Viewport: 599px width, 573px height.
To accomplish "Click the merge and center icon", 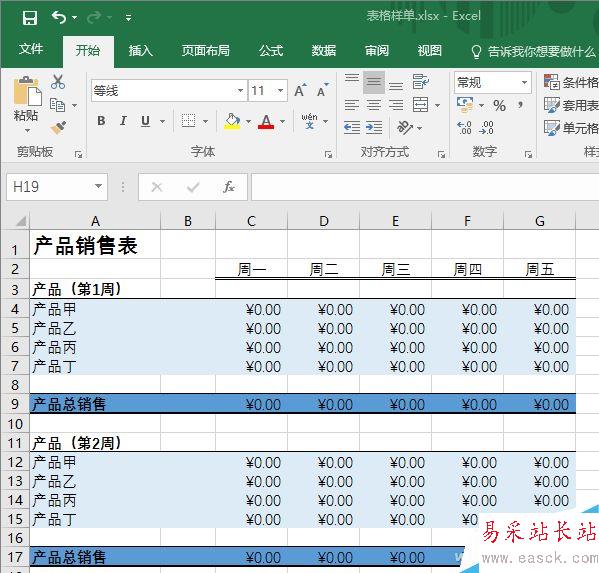I will click(x=420, y=105).
